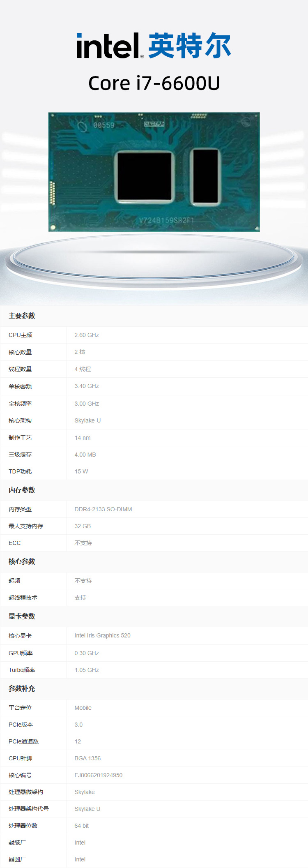Select the Mobile value
The width and height of the screenshot is (308, 868).
[83, 708]
